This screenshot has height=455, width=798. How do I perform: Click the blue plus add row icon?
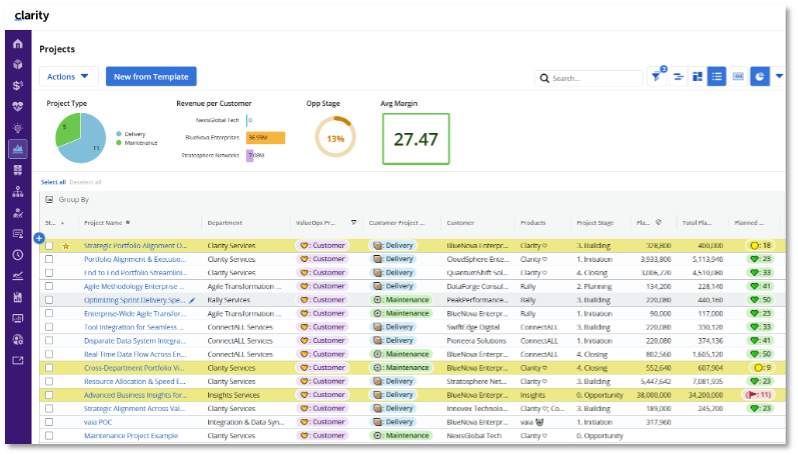tap(39, 238)
